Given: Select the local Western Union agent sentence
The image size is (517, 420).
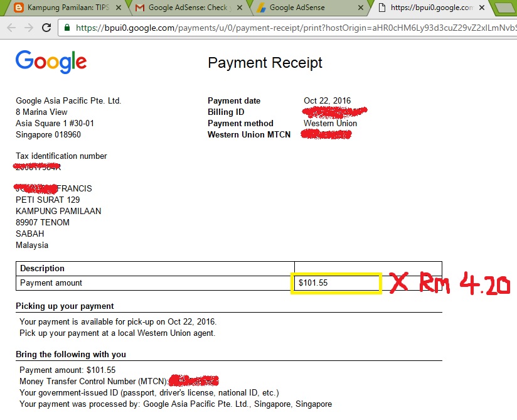Looking at the screenshot, I should point(117,333).
